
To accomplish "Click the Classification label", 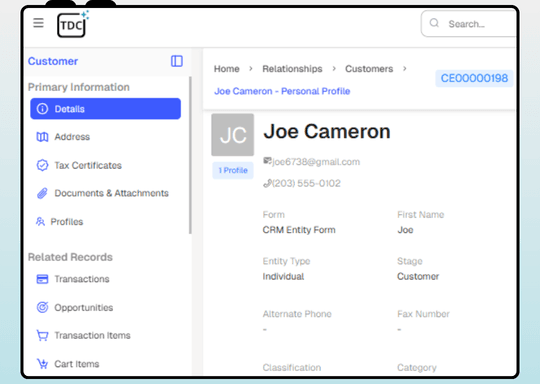I will pos(292,367).
